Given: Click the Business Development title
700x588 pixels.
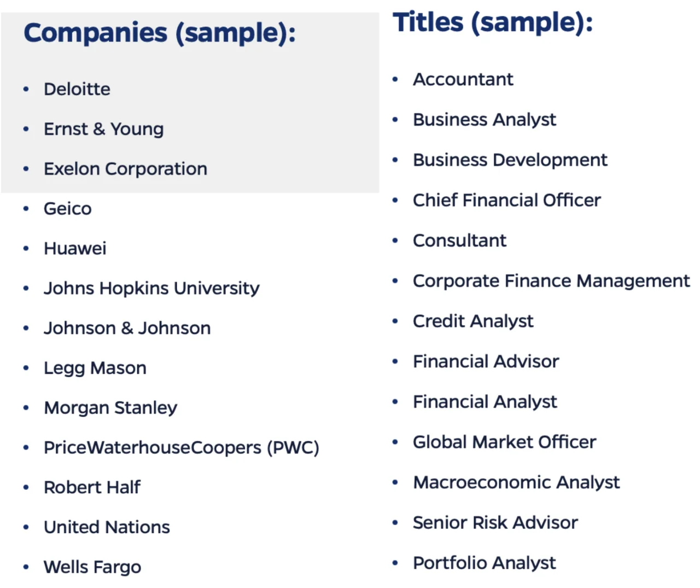Looking at the screenshot, I should pos(510,160).
